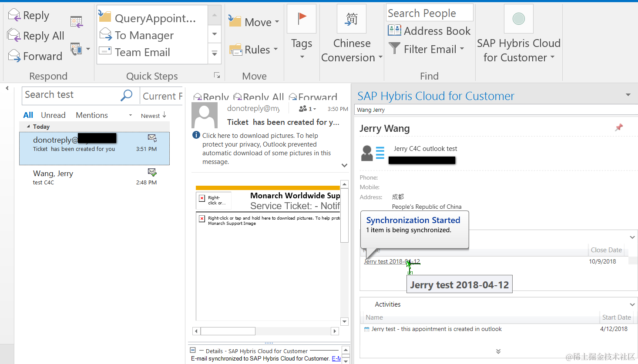Image resolution: width=638 pixels, height=364 pixels.
Task: Collapse the Details SAP Hybris section
Action: click(x=192, y=350)
